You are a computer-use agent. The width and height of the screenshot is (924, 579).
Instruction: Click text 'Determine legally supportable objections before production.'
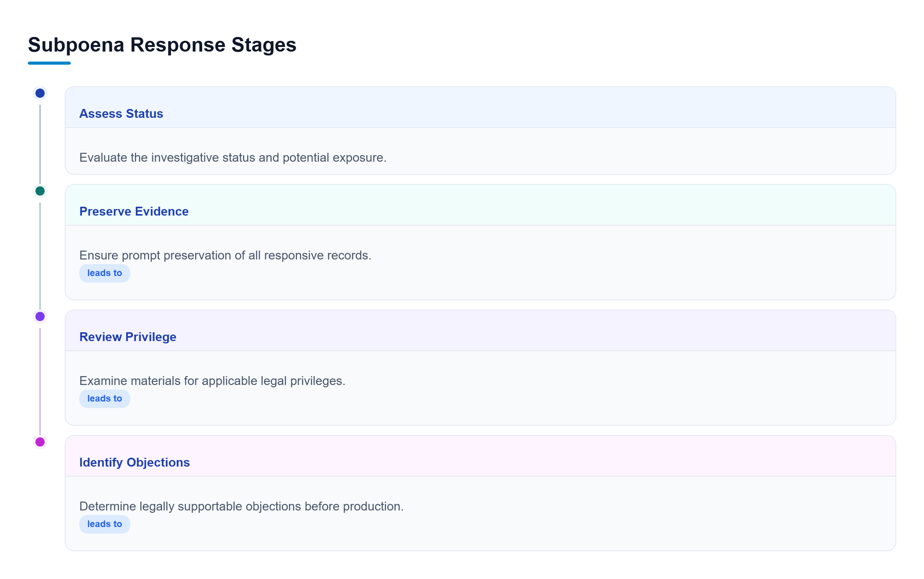(x=241, y=506)
